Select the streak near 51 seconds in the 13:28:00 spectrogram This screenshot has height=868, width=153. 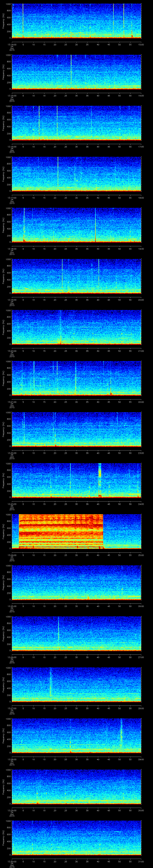121,734
